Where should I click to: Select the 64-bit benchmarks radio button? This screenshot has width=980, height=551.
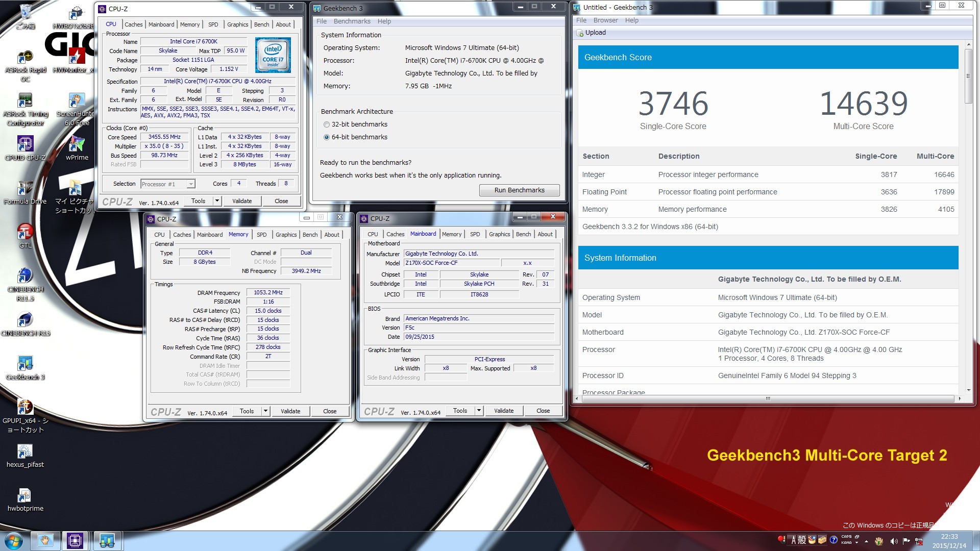(x=327, y=137)
